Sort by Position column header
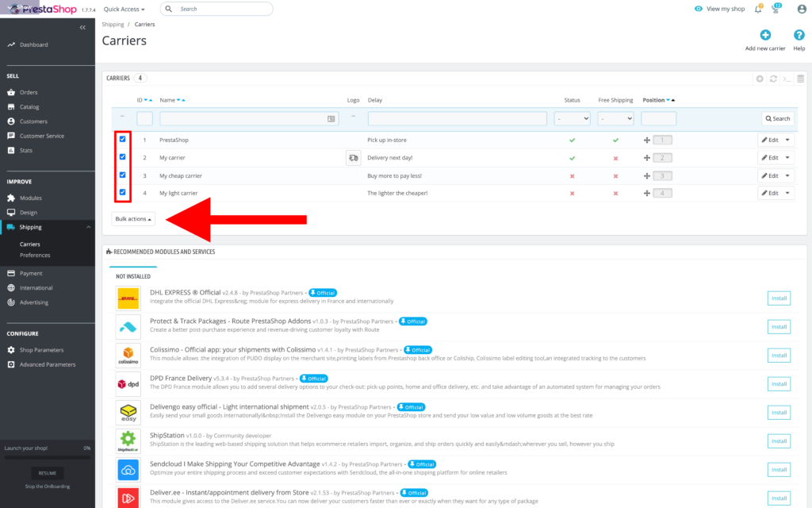Screen dimensions: 812x508 tap(653, 100)
